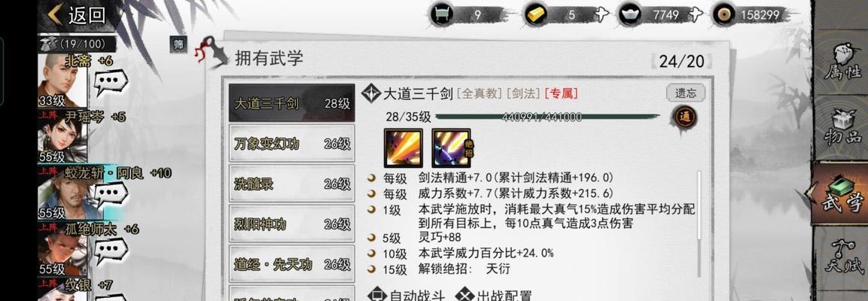
Task: Tap the copper coin currency icon
Action: (723, 15)
